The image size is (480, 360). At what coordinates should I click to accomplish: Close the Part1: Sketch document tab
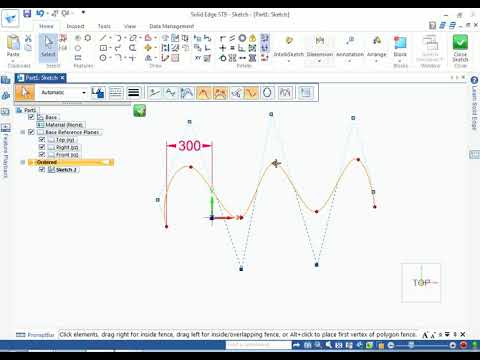click(x=62, y=78)
